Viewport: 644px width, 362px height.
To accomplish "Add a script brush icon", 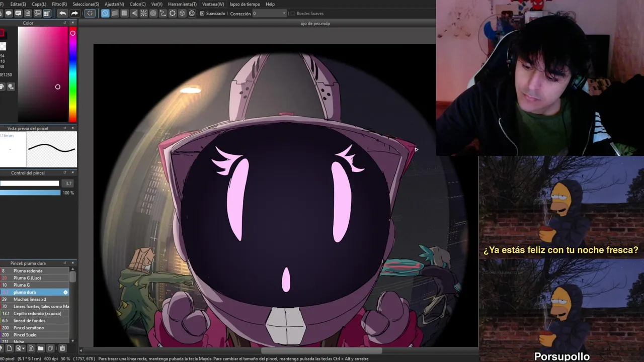I will [x=31, y=348].
